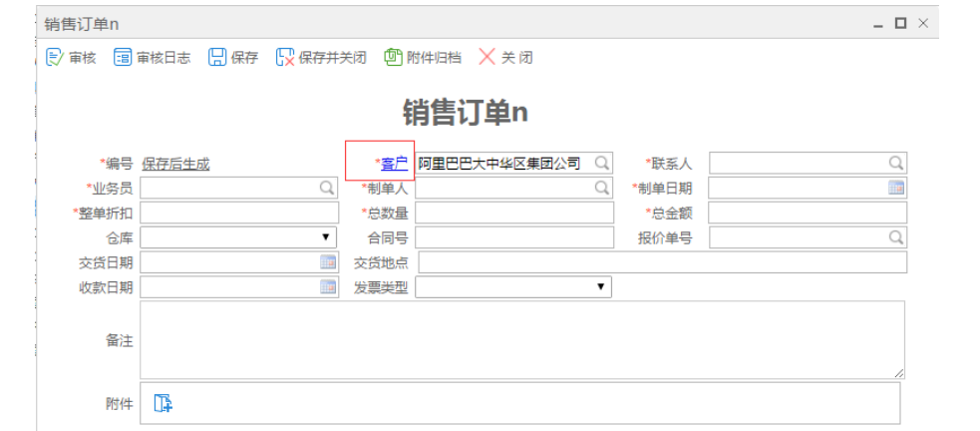The image size is (980, 431).
Task: Click the 保存后生成 number link
Action: coord(175,164)
